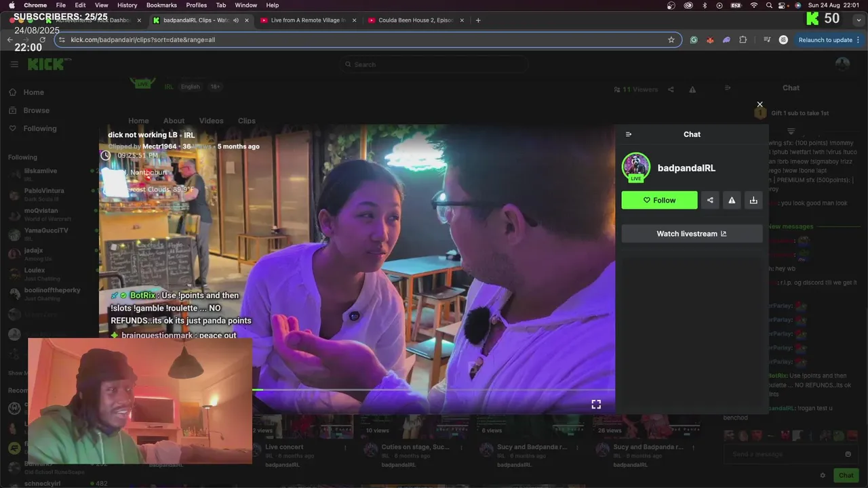The image size is (868, 488).
Task: Click the badpandaIRL channel name
Action: (686, 168)
